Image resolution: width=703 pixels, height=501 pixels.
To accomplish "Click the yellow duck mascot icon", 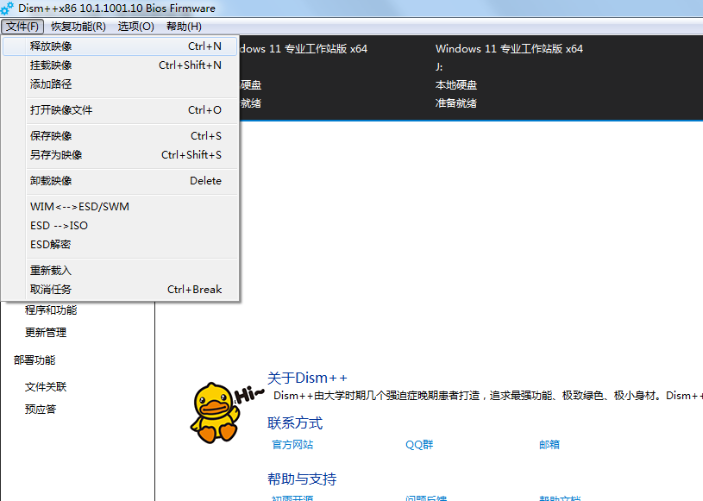I will [215, 410].
